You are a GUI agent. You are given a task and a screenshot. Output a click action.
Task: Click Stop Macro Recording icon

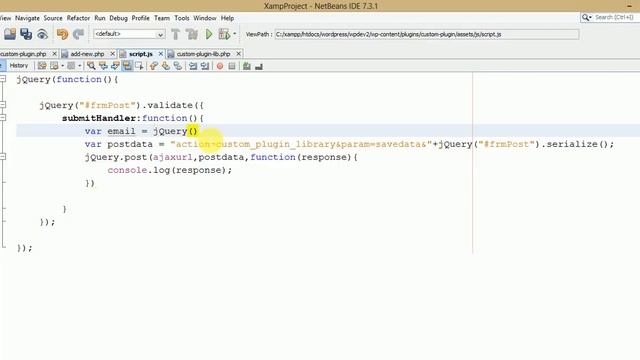point(232,66)
